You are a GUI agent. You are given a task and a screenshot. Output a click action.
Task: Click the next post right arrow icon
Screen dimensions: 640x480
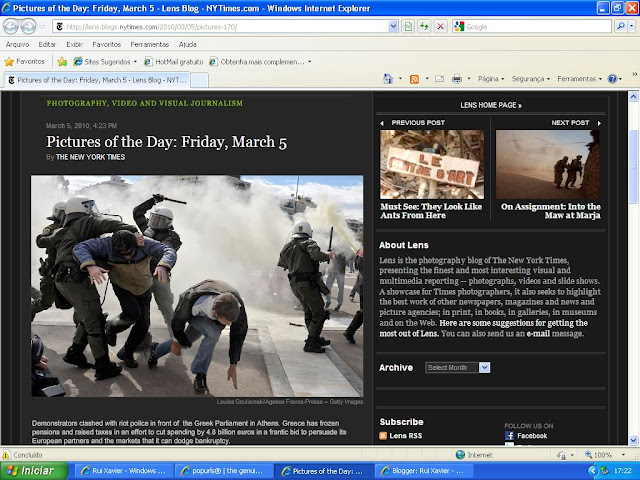click(x=599, y=123)
